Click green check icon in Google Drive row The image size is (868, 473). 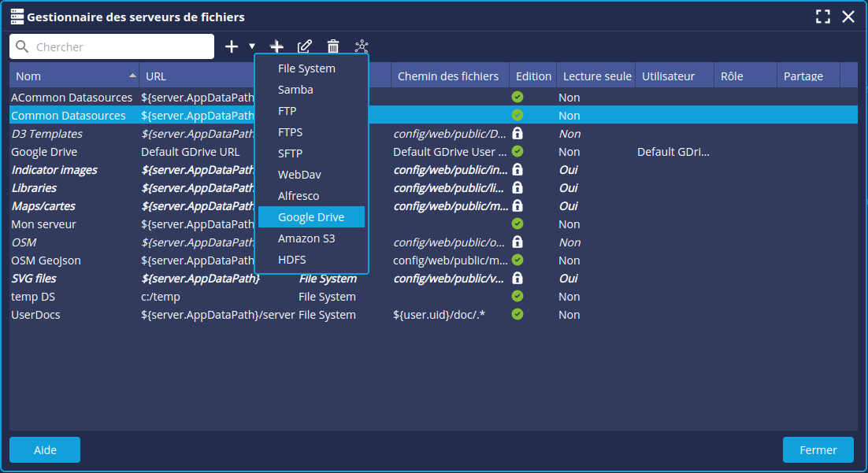pyautogui.click(x=517, y=151)
